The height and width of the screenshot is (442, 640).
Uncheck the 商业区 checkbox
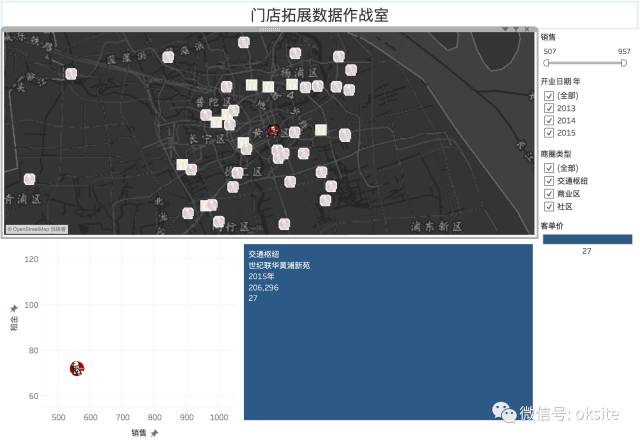pos(549,193)
